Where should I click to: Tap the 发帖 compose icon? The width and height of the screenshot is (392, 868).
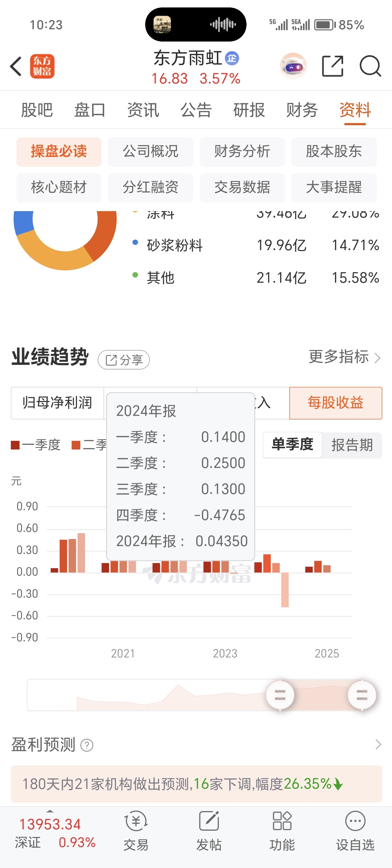point(209,821)
